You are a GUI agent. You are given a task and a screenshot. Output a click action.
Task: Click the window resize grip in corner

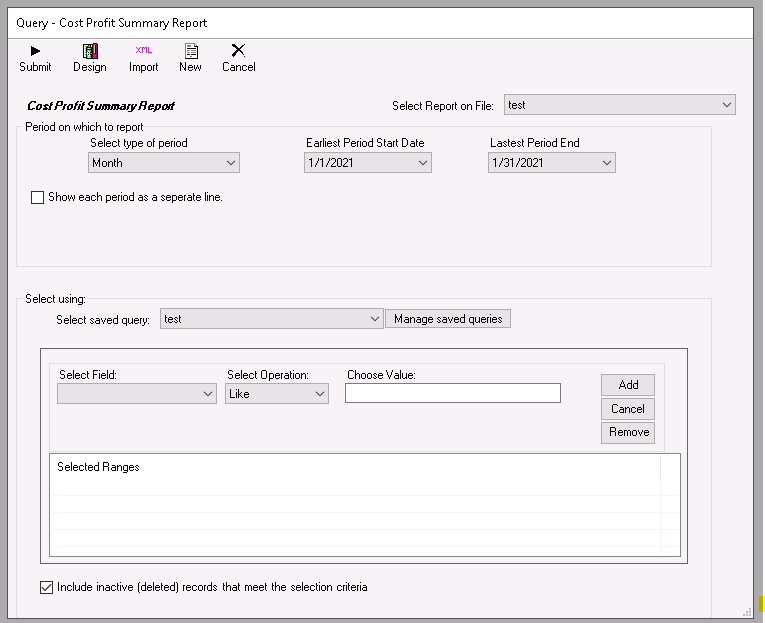[747, 613]
